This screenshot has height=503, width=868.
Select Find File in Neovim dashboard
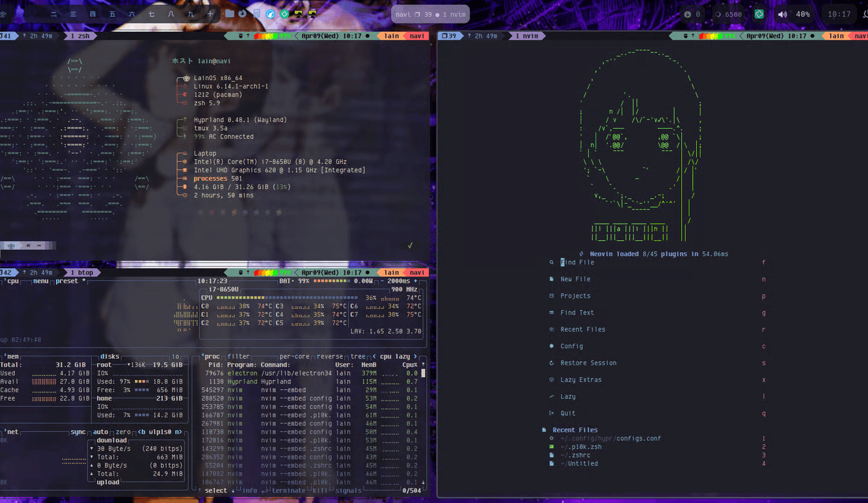tap(577, 263)
